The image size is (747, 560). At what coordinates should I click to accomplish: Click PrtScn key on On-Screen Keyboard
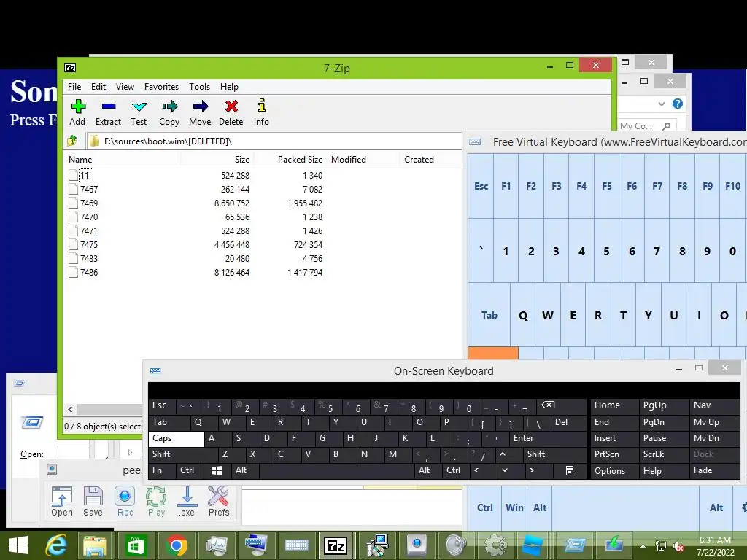click(614, 454)
